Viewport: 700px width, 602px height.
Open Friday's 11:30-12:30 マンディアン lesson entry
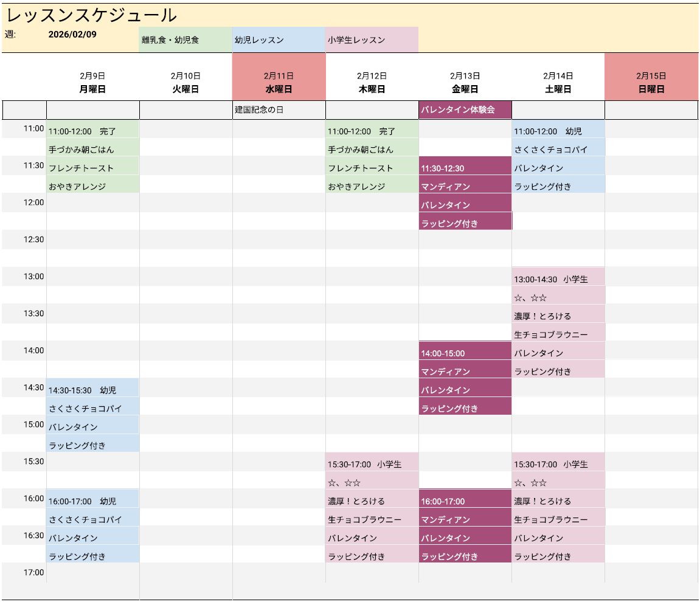(465, 168)
